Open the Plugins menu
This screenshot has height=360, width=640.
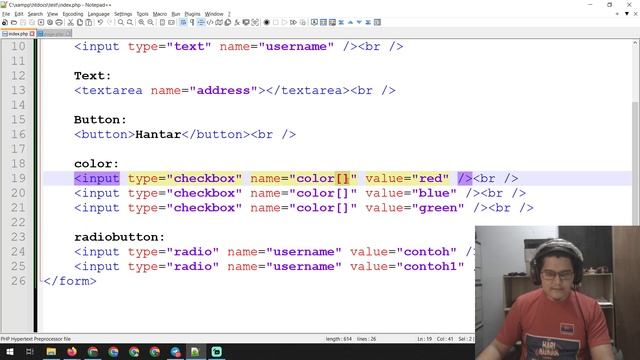tap(192, 14)
